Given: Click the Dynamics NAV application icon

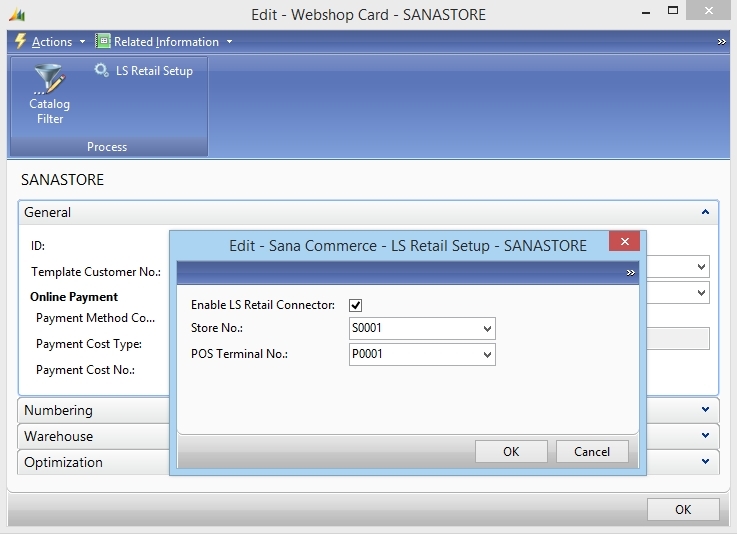Looking at the screenshot, I should pos(17,15).
